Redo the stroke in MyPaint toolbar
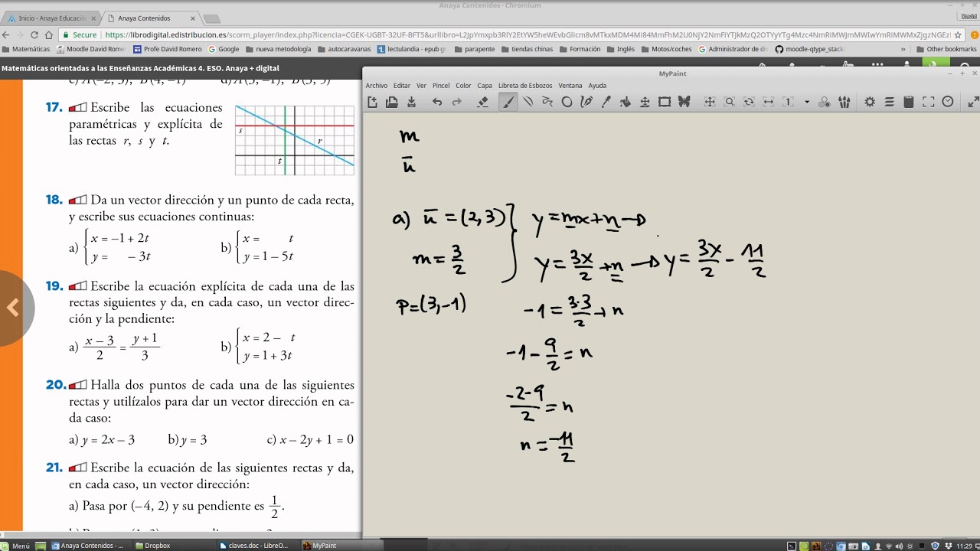The height and width of the screenshot is (551, 980). (457, 102)
